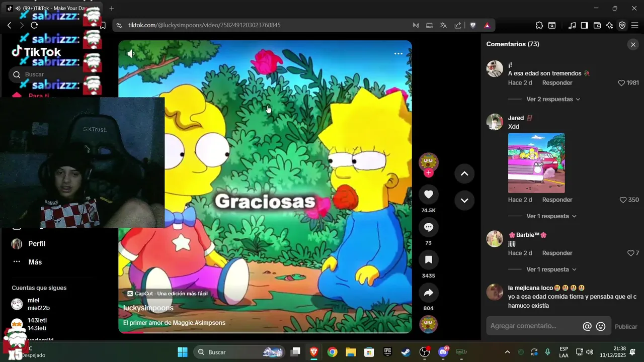
Task: Click Windows taskbar Buscar search box
Action: (x=239, y=352)
